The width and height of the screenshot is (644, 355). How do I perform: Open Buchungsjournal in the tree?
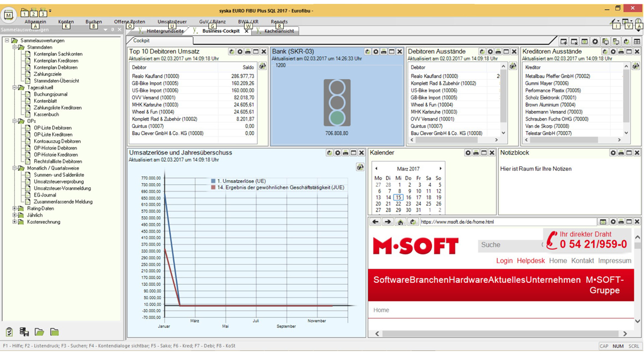click(50, 94)
